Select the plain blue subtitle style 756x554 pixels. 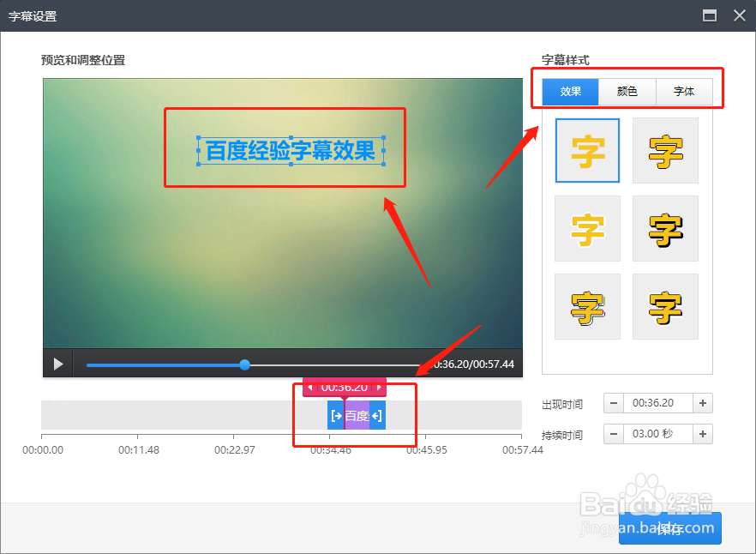587,150
